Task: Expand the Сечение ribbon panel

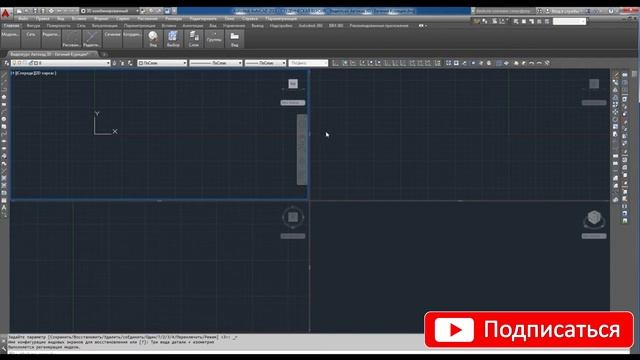Action: coord(112,39)
